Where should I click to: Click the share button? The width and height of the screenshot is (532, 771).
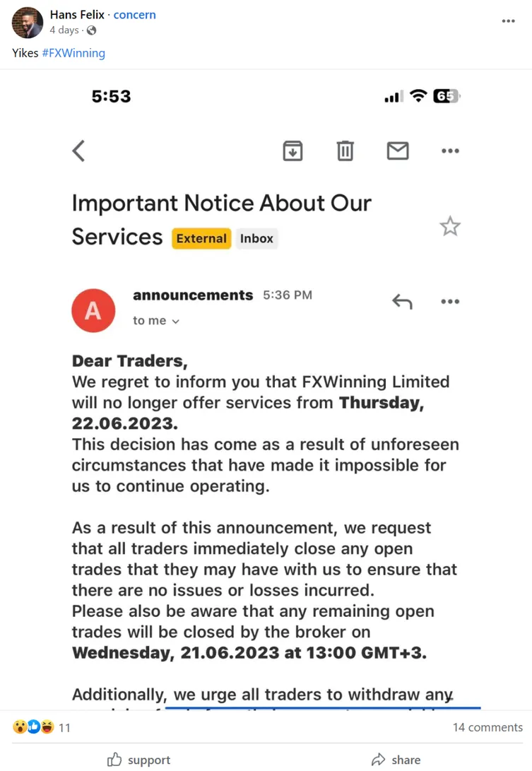[x=396, y=760]
